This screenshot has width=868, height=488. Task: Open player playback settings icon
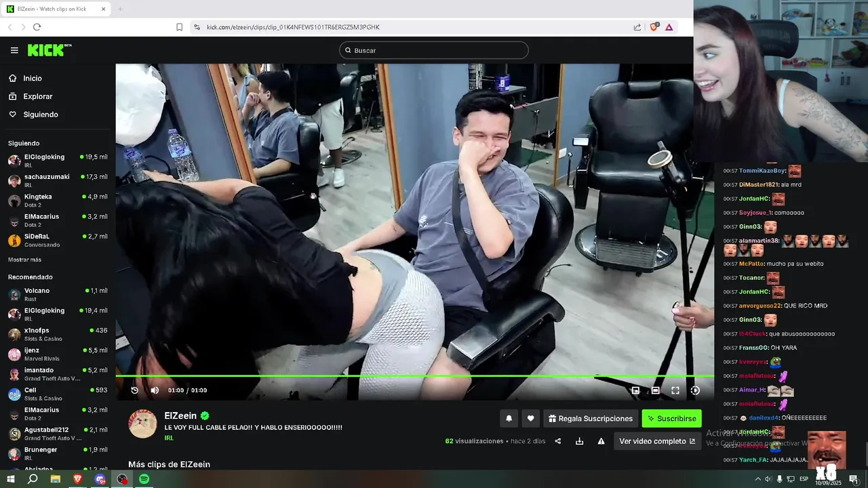(695, 390)
